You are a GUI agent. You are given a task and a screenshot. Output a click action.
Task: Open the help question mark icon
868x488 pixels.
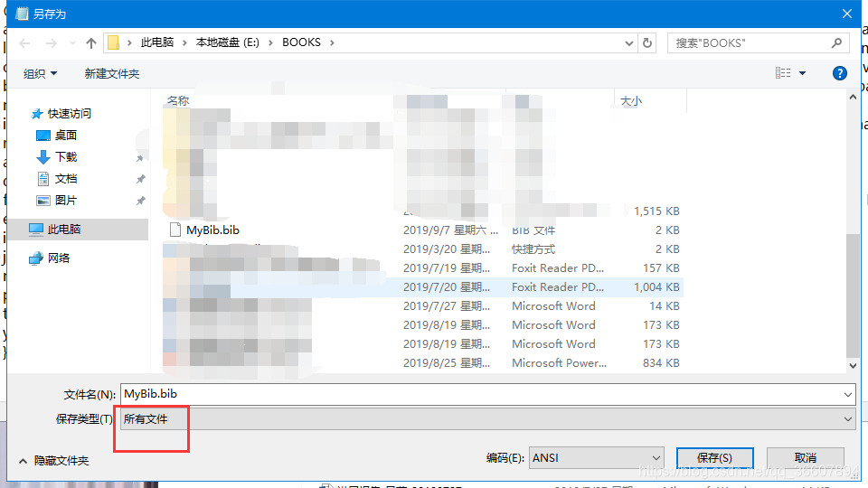(x=839, y=73)
